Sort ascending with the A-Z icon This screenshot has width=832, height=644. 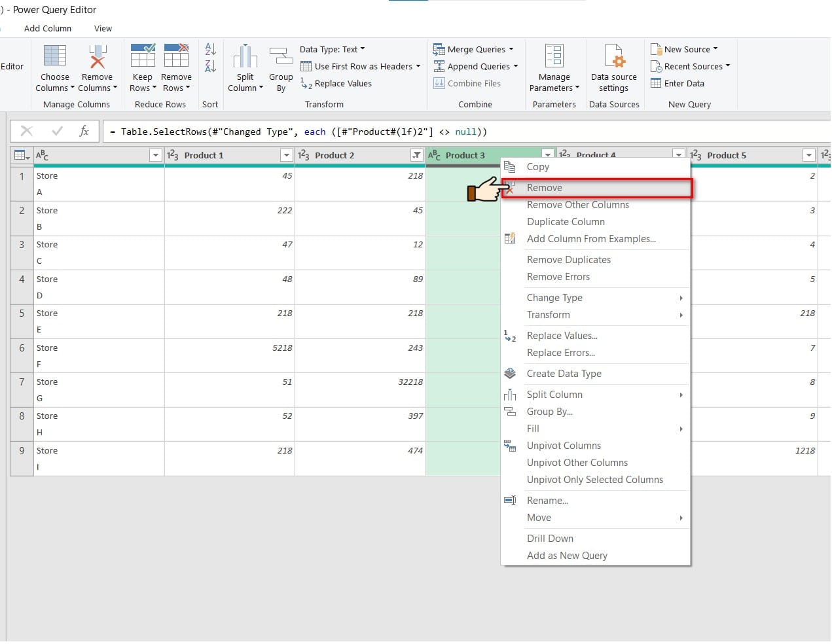[x=210, y=49]
